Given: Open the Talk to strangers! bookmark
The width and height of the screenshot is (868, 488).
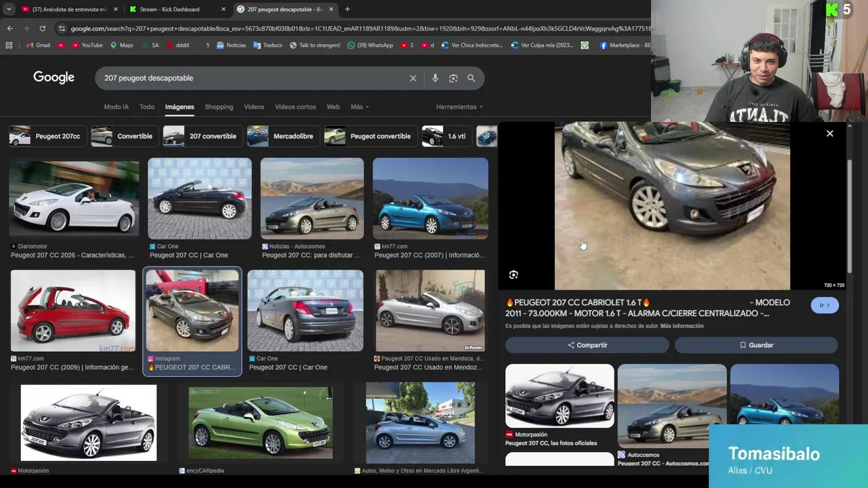Looking at the screenshot, I should [x=315, y=45].
